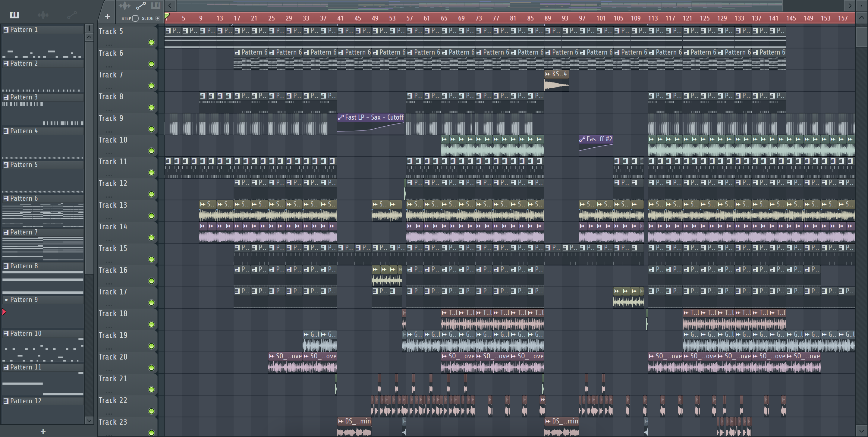This screenshot has width=868, height=437.
Task: Focus automation clips in the playlist
Action: [x=140, y=6]
